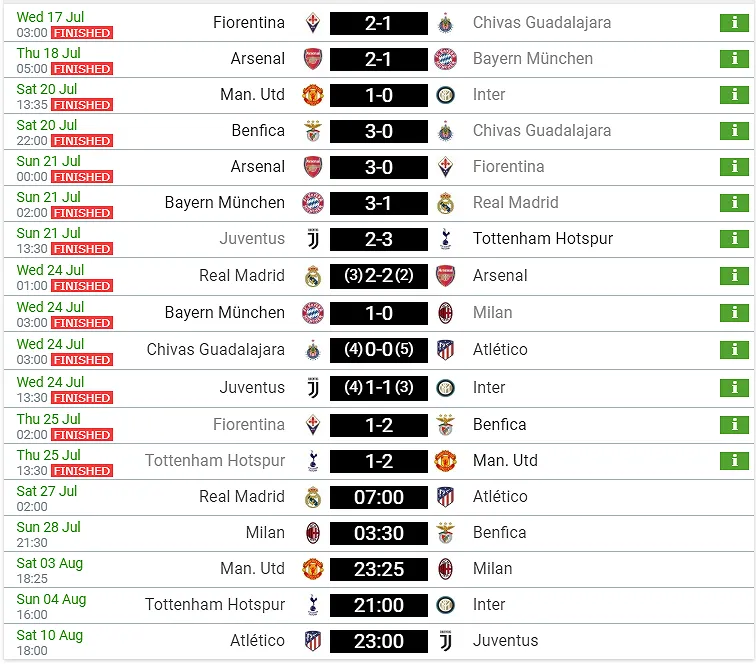Viewport: 756px width, 664px height.
Task: Click the 07:00 kickoff box for Real Madrid vs Atlético
Action: (x=379, y=497)
